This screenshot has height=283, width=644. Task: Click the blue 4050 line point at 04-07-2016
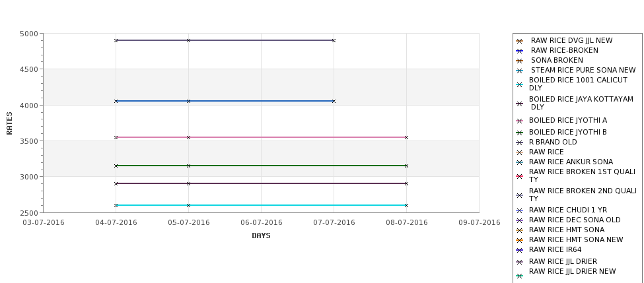tap(116, 101)
